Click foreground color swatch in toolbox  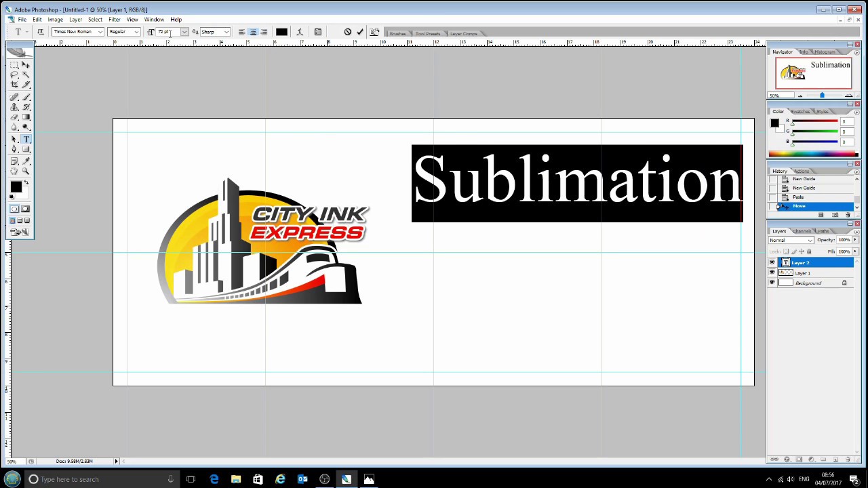click(x=16, y=186)
